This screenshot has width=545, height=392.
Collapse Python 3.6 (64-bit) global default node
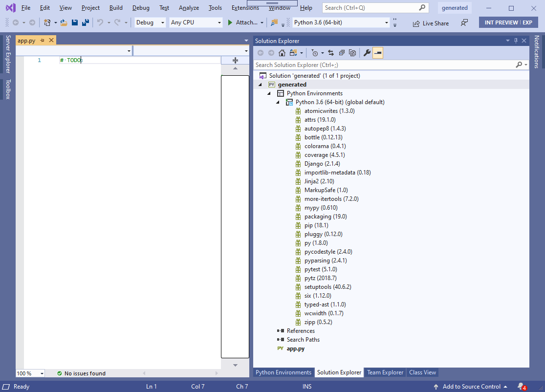tap(278, 102)
